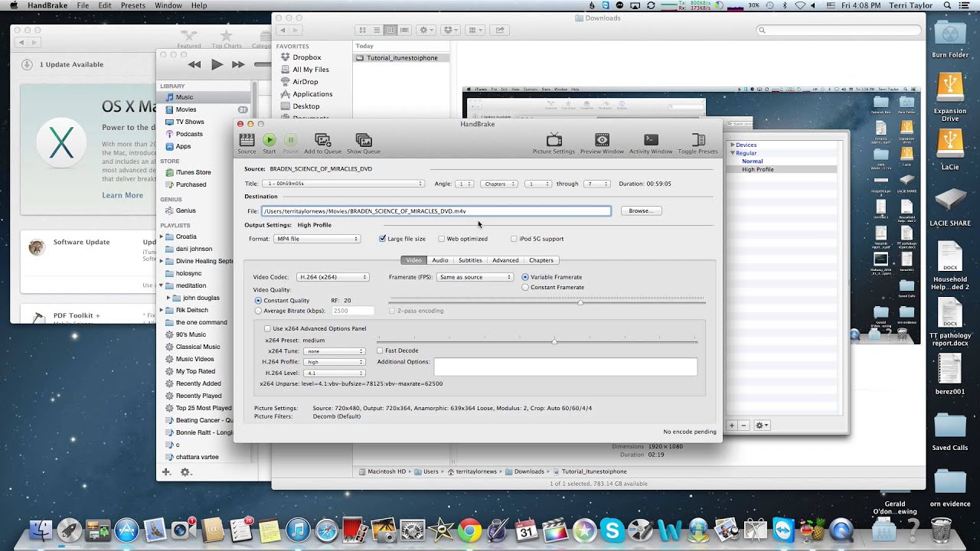Uncheck the Large file size checkbox
The height and width of the screenshot is (551, 980).
click(x=383, y=239)
